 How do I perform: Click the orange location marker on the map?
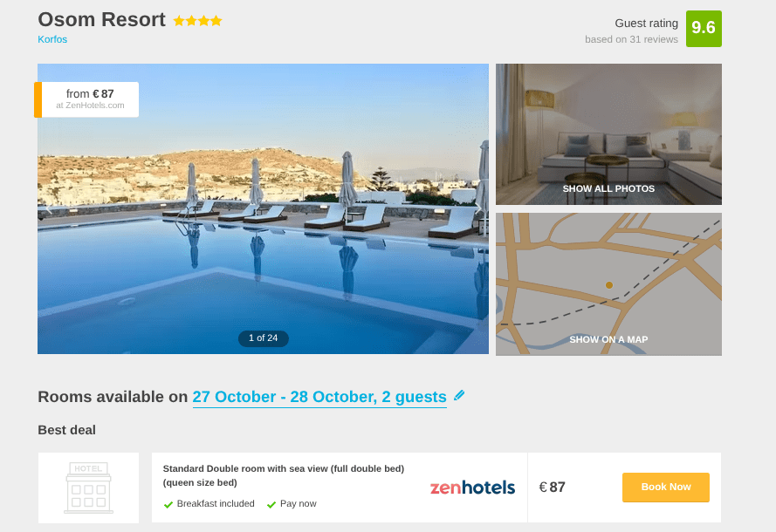coord(609,285)
